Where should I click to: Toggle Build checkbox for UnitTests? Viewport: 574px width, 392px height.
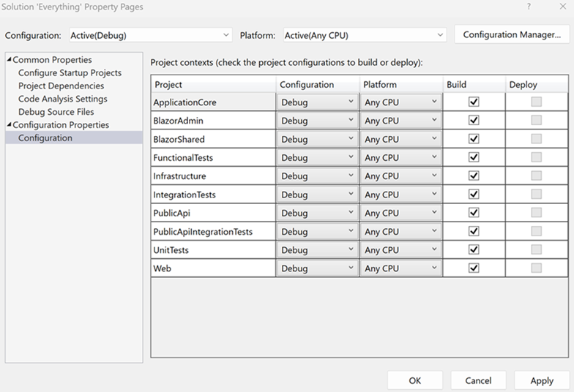pos(474,250)
